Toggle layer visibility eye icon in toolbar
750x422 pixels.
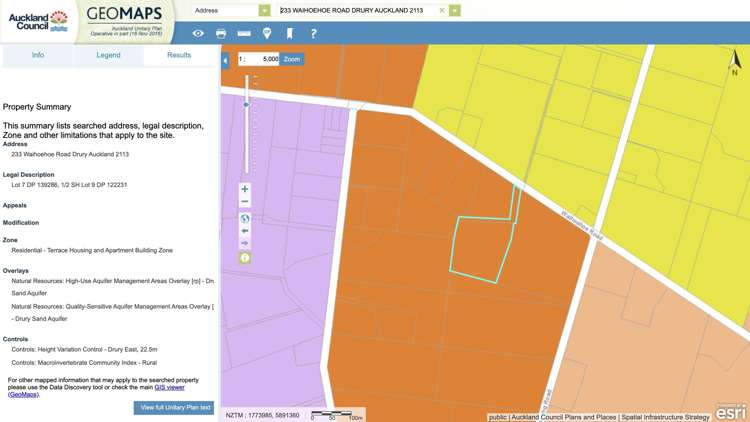click(x=198, y=33)
